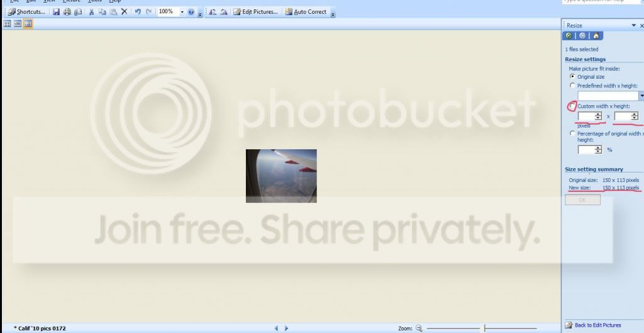The width and height of the screenshot is (644, 333).
Task: Go to next picture with right arrow
Action: [286, 328]
